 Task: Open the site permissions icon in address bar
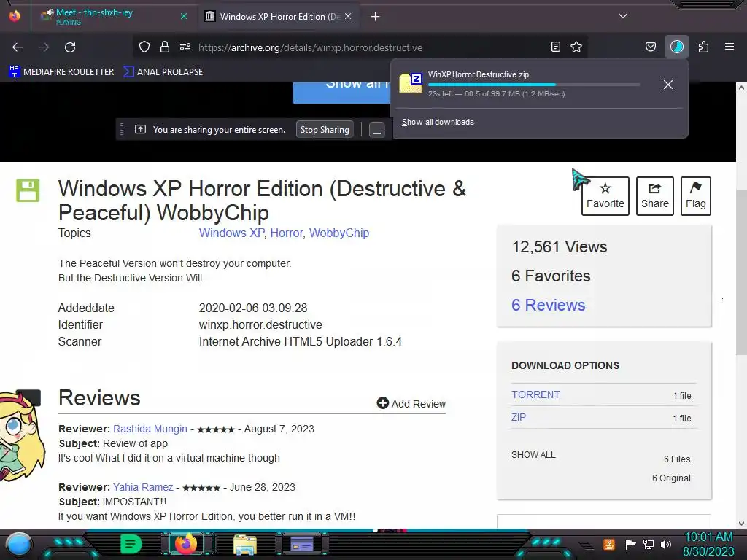click(x=185, y=47)
